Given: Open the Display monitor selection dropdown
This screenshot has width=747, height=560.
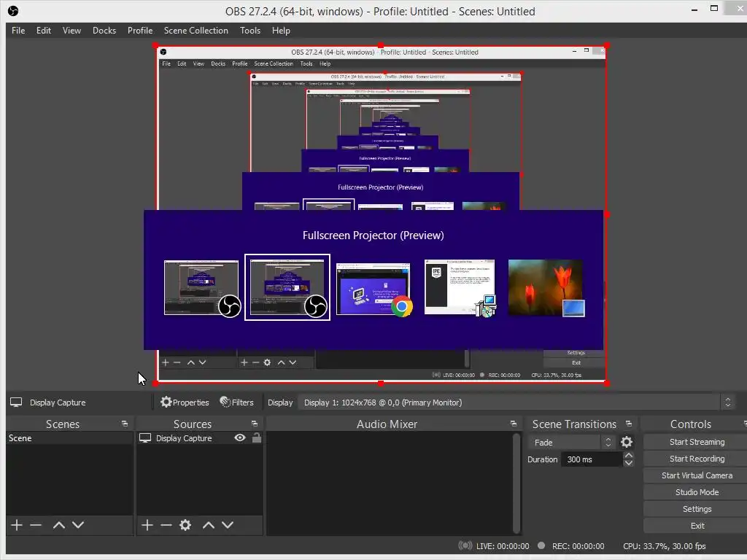Looking at the screenshot, I should pos(516,402).
